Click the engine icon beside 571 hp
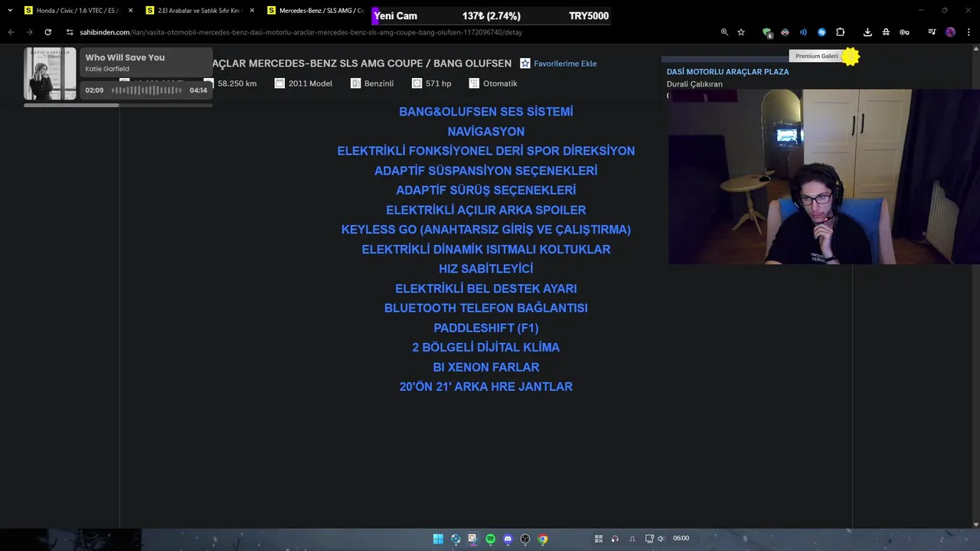 [x=416, y=83]
